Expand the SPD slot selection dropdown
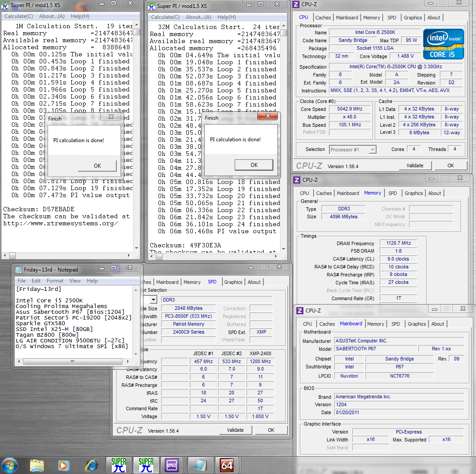This screenshot has height=474, width=476. click(153, 300)
